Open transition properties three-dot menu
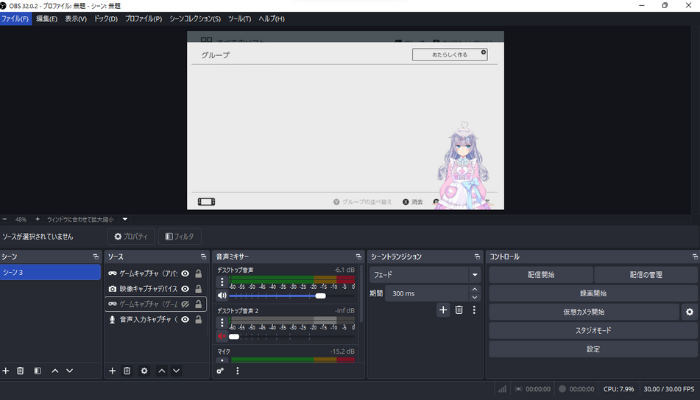The width and height of the screenshot is (700, 400). pos(474,310)
